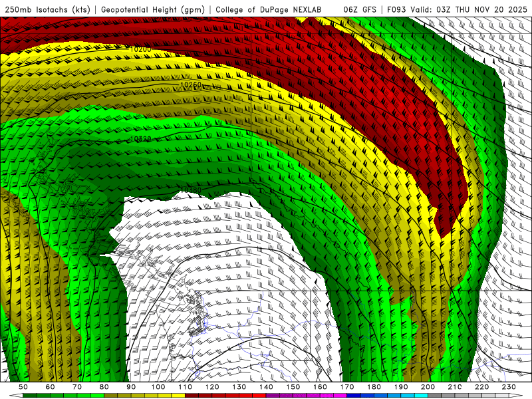Click the '250mb Isotachs (kts)' title text
Screen dimensions: 532x399
point(47,10)
